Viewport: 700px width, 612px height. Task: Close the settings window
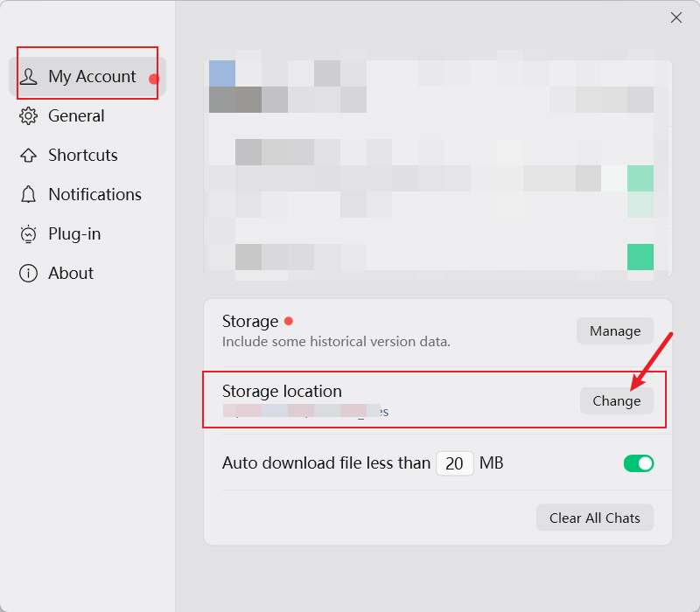tap(675, 17)
